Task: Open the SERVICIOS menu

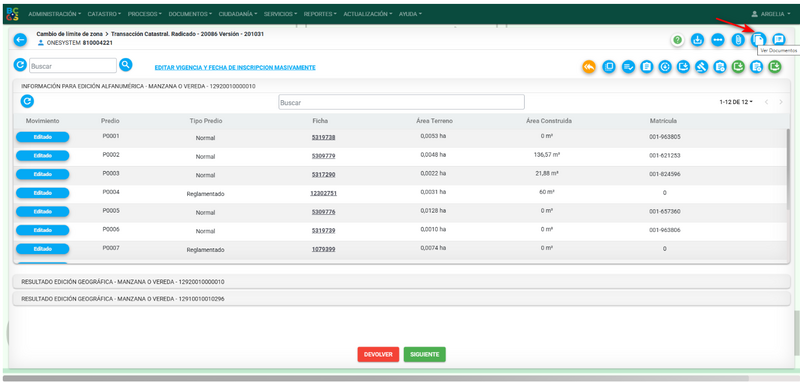Action: (281, 14)
